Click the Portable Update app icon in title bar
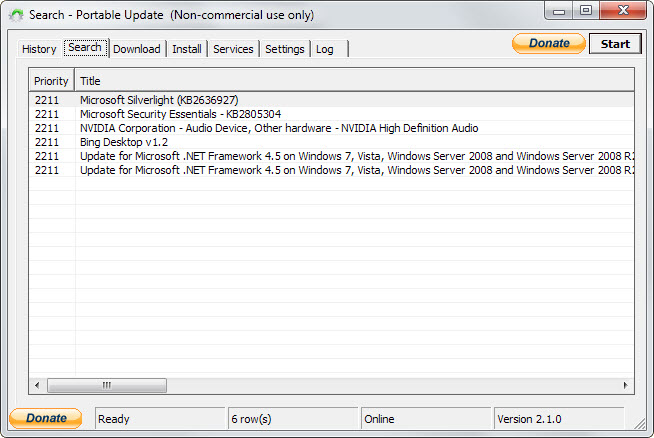This screenshot has width=654, height=438. (16, 15)
